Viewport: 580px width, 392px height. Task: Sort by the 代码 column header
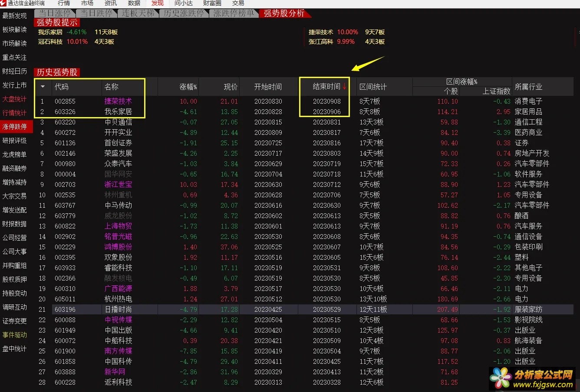62,87
